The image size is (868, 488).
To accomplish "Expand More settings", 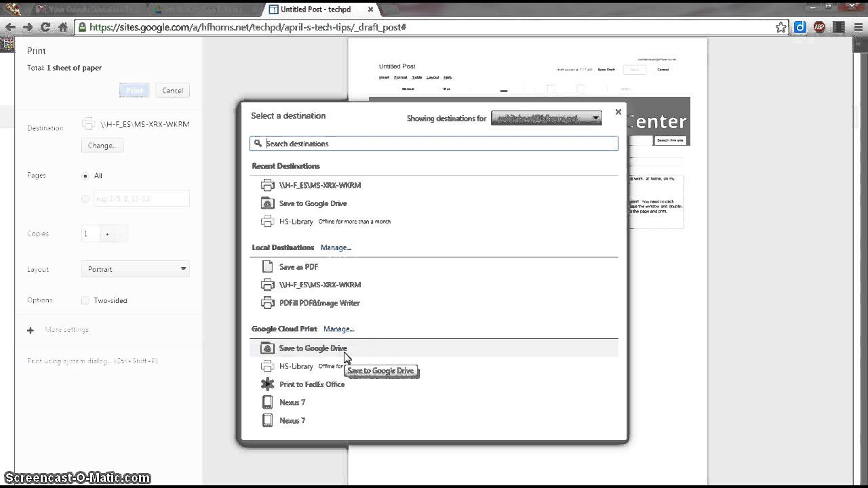I will click(66, 330).
